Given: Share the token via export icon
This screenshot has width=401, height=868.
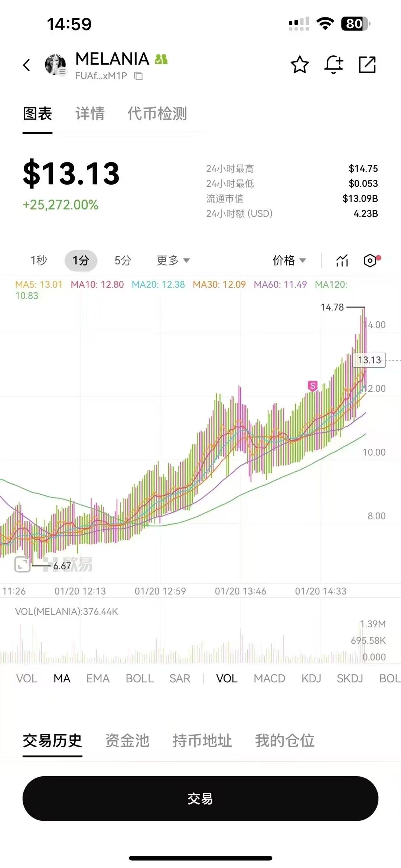Looking at the screenshot, I should pos(367,65).
